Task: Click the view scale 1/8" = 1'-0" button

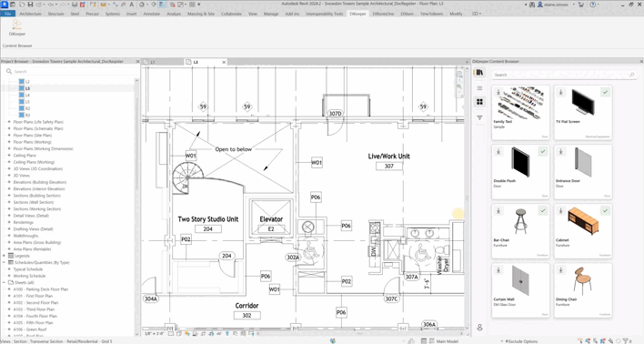Action: pyautogui.click(x=155, y=334)
